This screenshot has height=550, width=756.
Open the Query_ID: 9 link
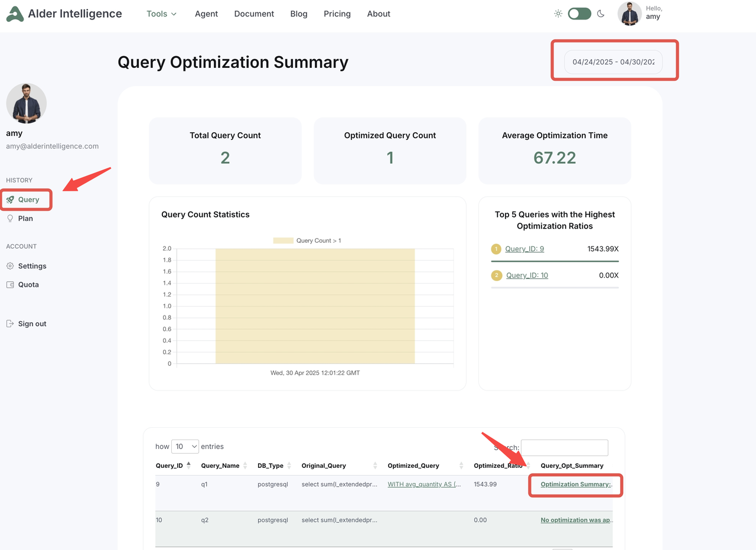pyautogui.click(x=524, y=249)
